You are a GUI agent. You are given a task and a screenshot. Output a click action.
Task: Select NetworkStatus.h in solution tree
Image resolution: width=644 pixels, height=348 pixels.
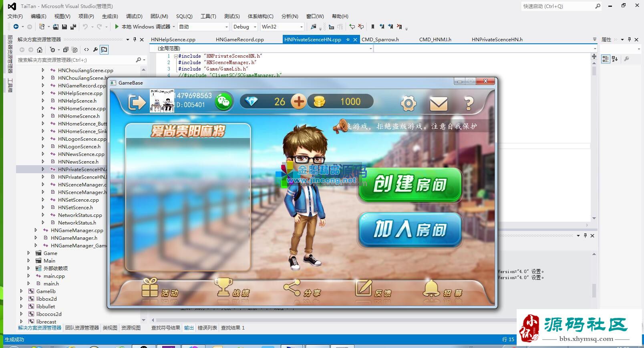coord(77,223)
